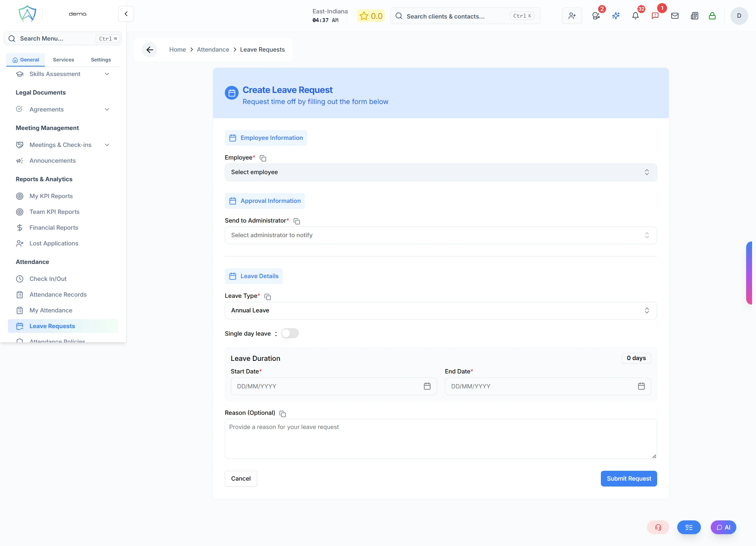Open alerts via red speech bubble icon
This screenshot has width=756, height=546.
655,16
